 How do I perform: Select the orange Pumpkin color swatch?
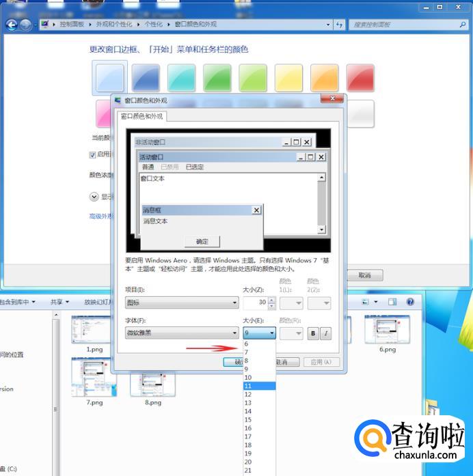coord(324,78)
